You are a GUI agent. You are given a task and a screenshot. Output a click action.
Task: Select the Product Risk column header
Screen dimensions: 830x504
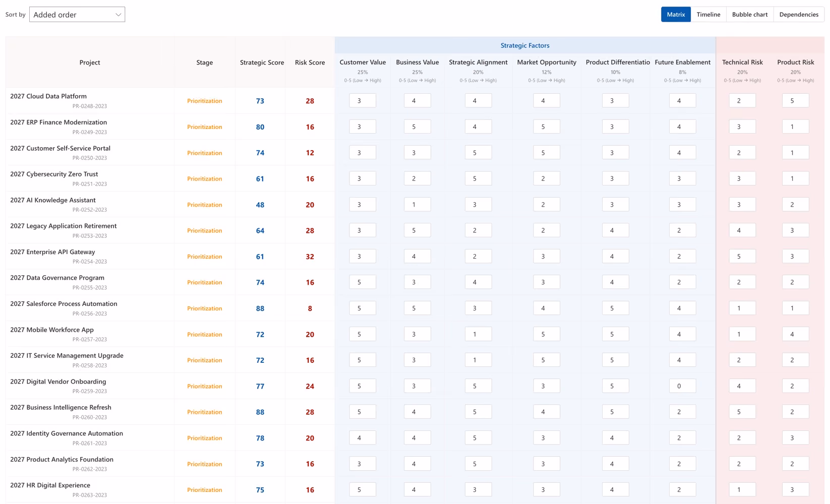(x=796, y=62)
